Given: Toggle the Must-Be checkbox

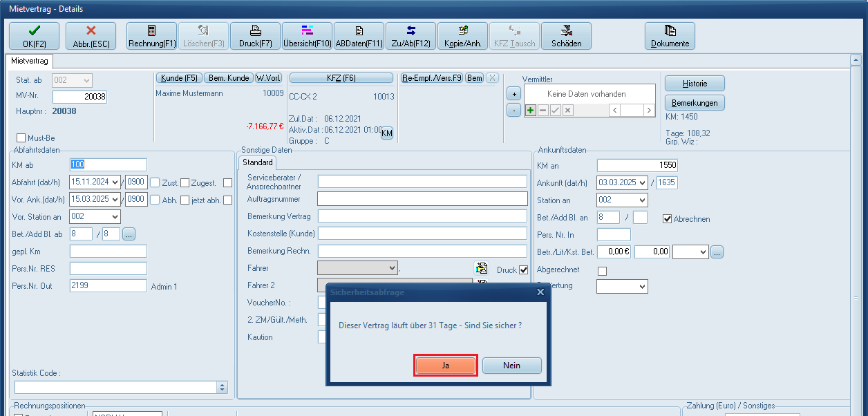Looking at the screenshot, I should 21,138.
